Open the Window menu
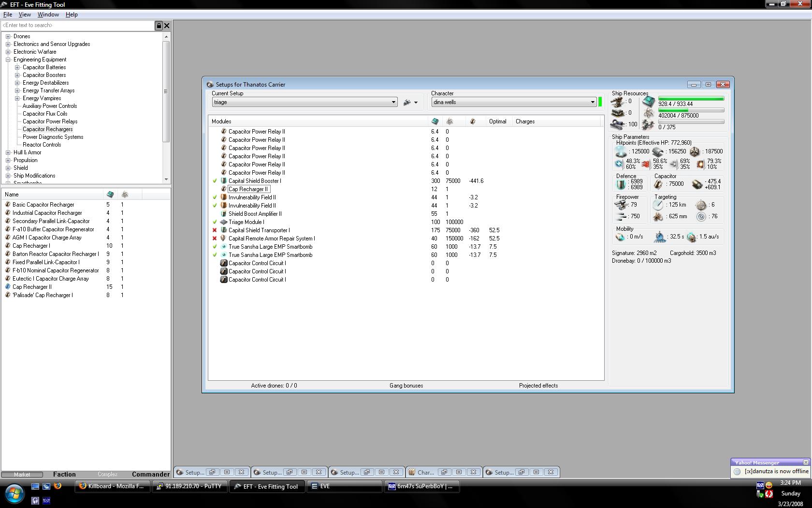Screen dimensions: 812x508 [48, 15]
